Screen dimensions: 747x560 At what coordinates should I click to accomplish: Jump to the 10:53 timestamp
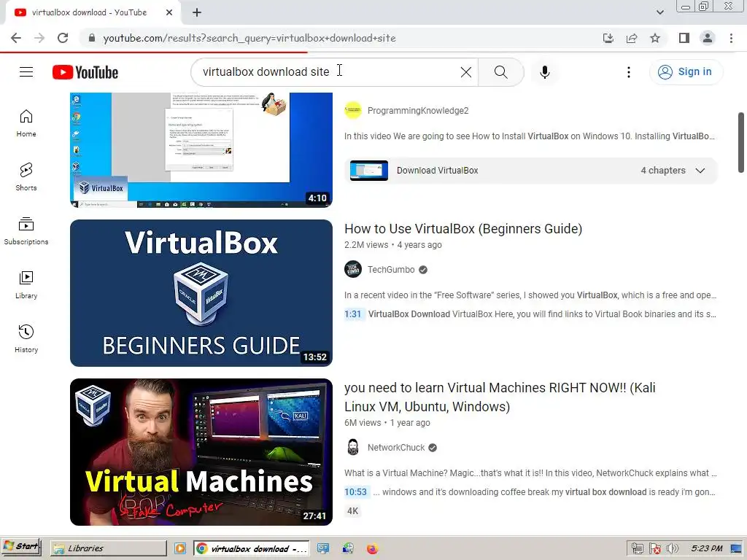[356, 492]
